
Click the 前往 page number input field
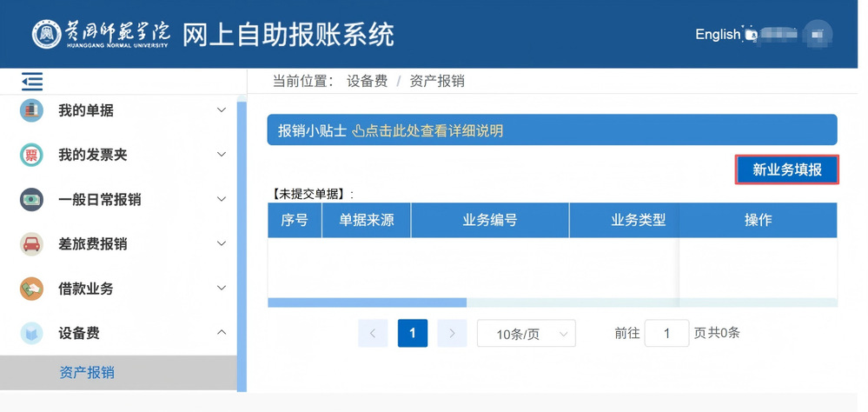(x=666, y=333)
